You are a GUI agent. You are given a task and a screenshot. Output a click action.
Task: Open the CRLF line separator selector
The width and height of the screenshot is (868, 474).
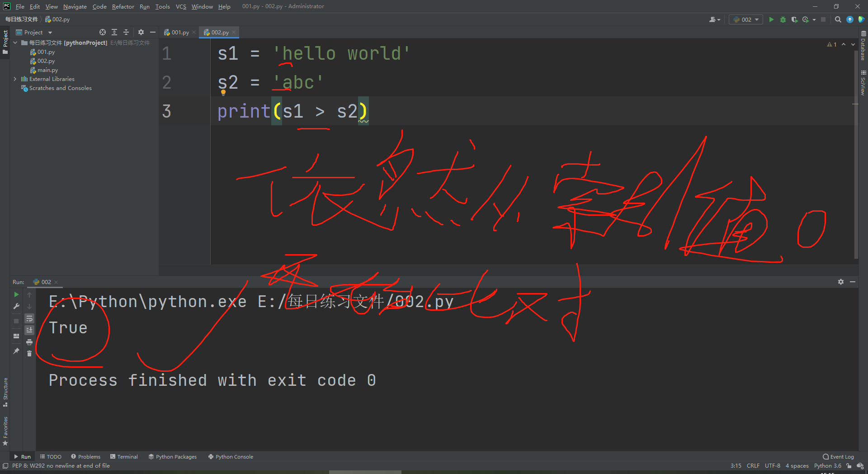click(x=753, y=466)
